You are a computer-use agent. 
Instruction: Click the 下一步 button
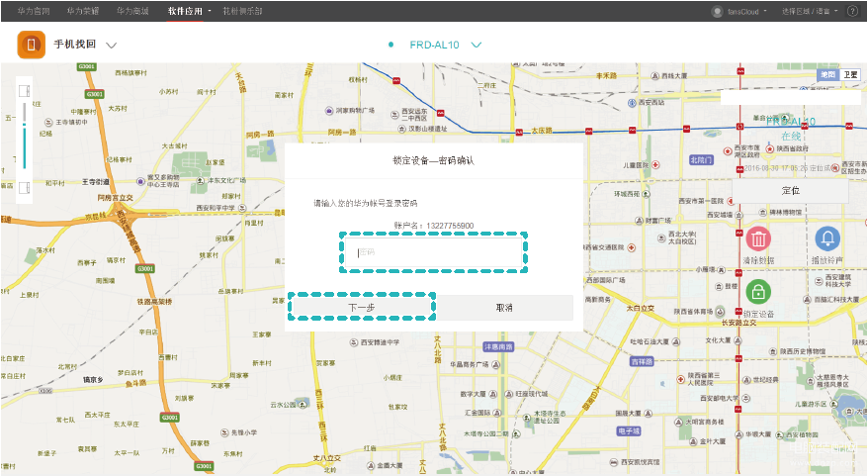(362, 307)
